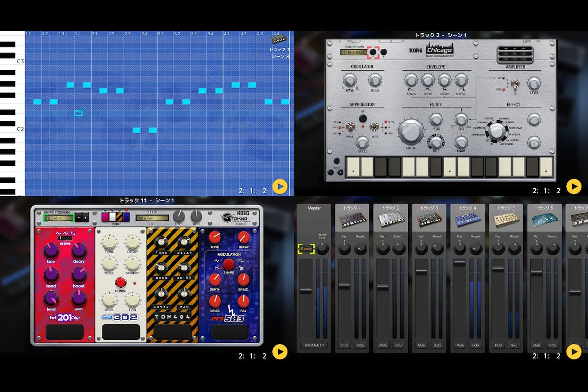The height and width of the screenshot is (392, 588).
Task: Click the Track 4 volume fader handle
Action: click(460, 263)
